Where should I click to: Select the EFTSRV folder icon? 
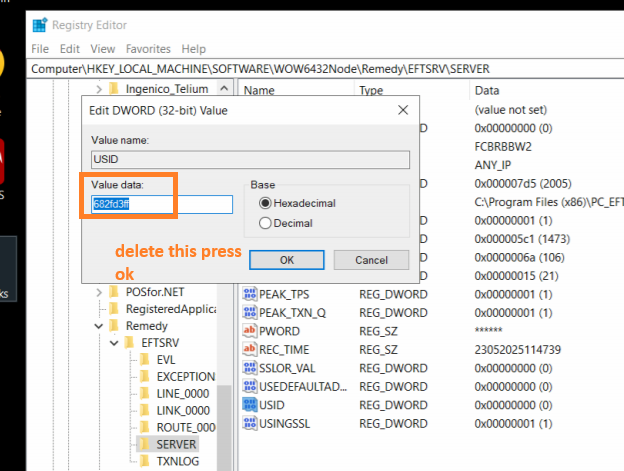tap(129, 342)
